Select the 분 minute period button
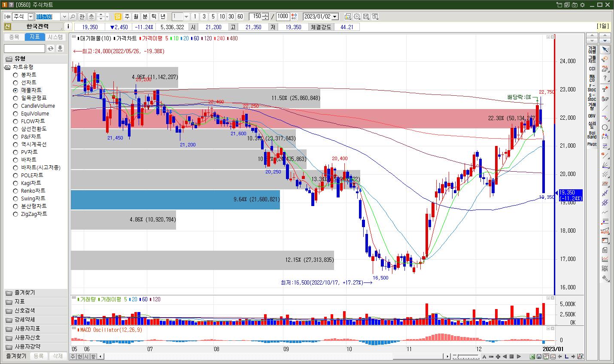 point(145,17)
